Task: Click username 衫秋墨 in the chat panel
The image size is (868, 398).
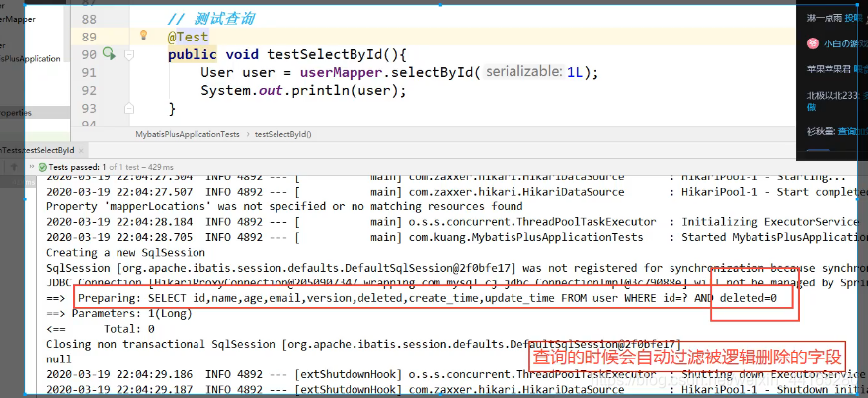Action: 821,131
